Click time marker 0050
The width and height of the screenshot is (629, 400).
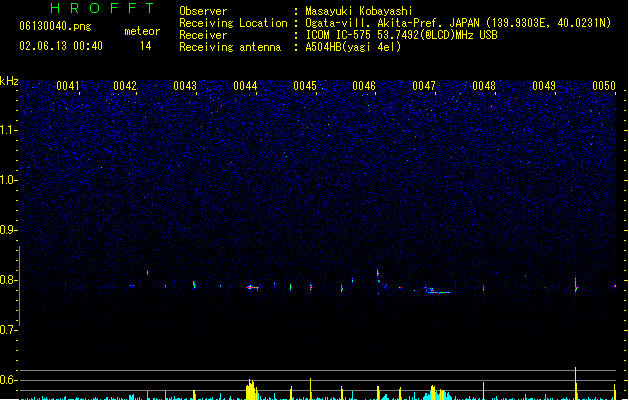point(604,86)
